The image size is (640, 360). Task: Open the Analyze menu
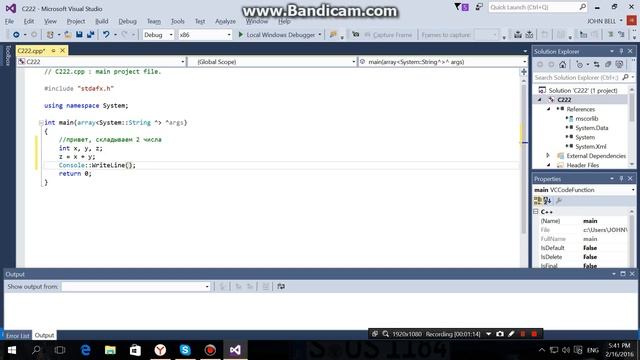225,21
